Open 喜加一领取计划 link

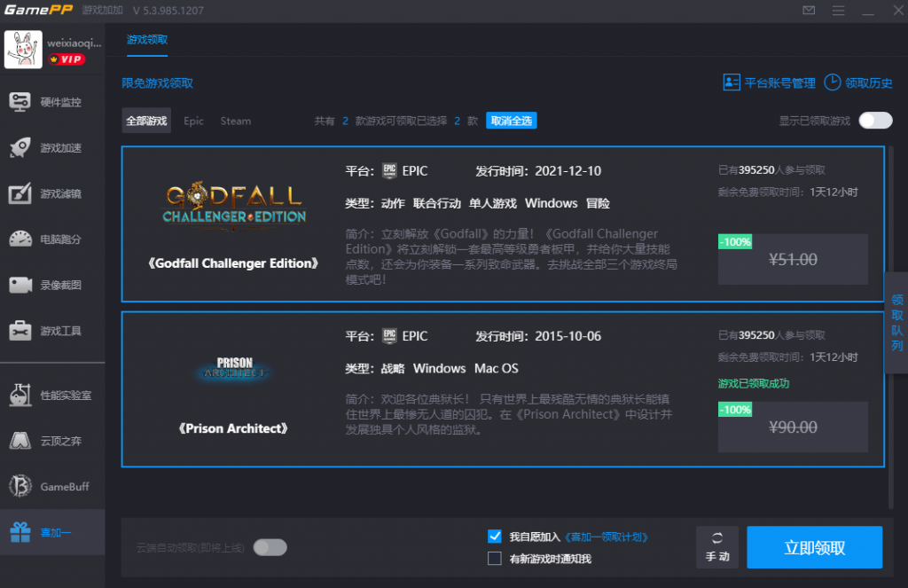[606, 537]
